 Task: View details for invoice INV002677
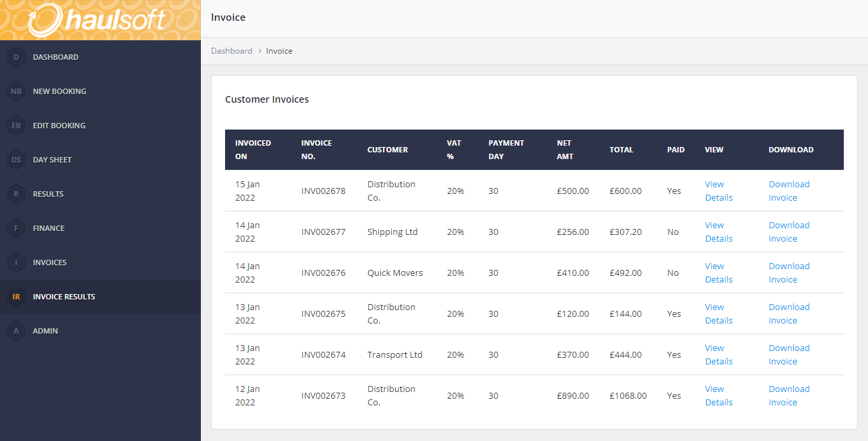pos(719,232)
